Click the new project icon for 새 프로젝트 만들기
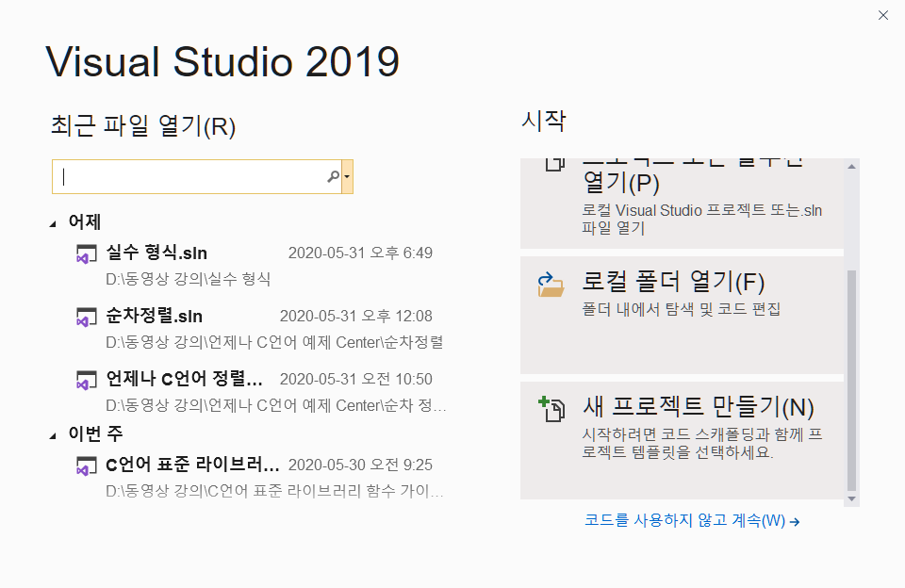The image size is (905, 588). [x=551, y=410]
